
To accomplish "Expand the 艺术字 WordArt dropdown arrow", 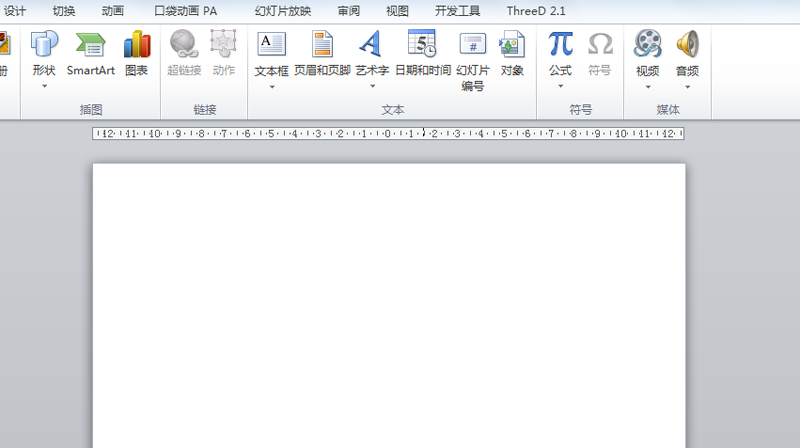I will pos(371,86).
